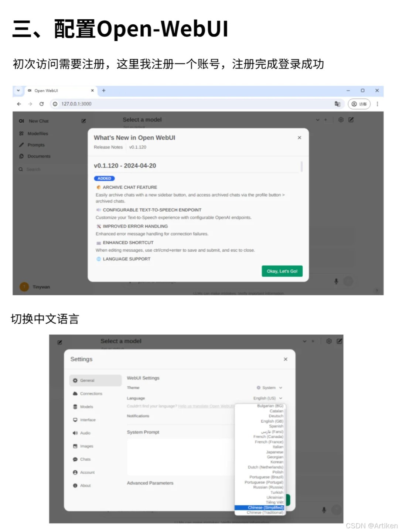Choose Japanese from the language list
This screenshot has height=532, width=399.
[260, 452]
